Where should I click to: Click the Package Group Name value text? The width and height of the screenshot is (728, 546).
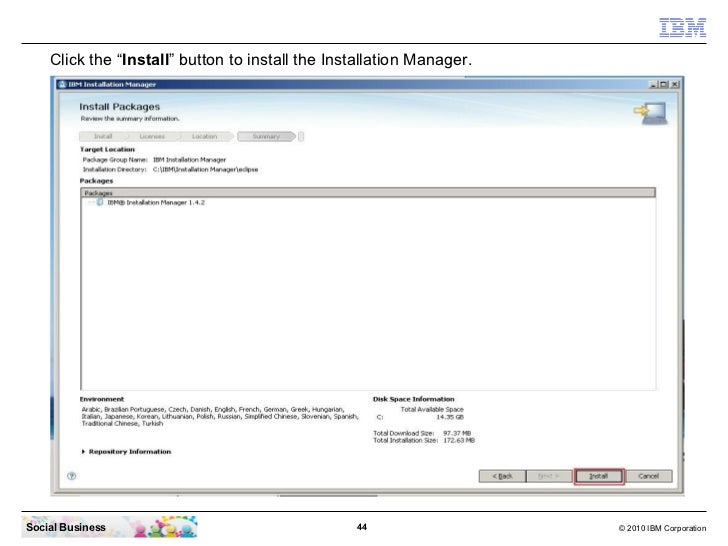tap(189, 160)
